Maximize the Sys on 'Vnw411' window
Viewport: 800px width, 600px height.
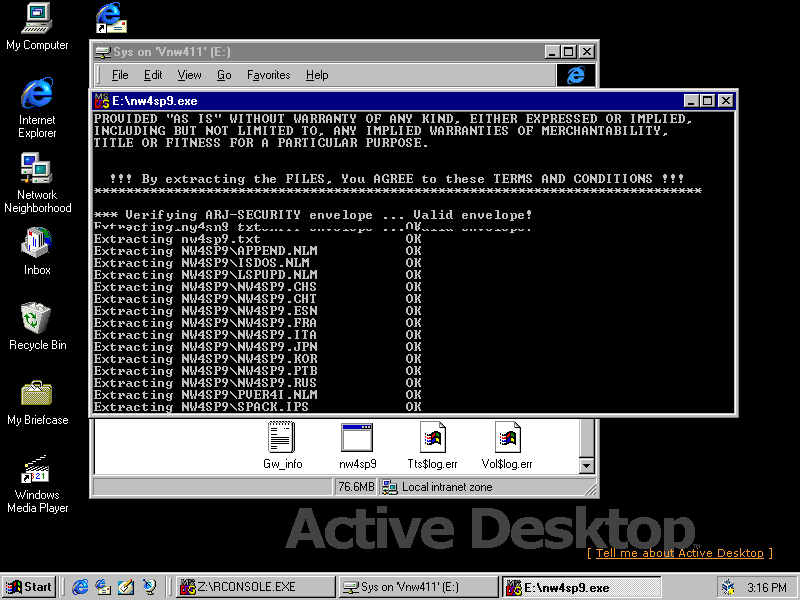tap(568, 52)
